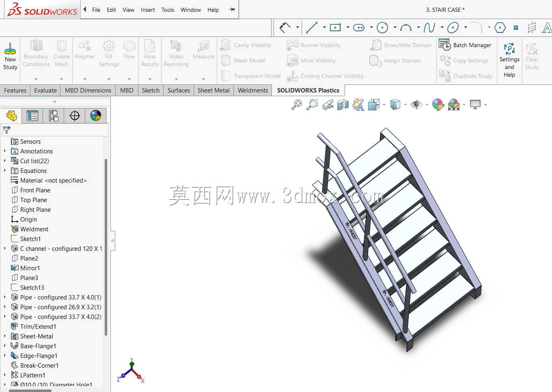Click the Zoom to Area icon
Screen dimensions: 552x392
tap(312, 105)
